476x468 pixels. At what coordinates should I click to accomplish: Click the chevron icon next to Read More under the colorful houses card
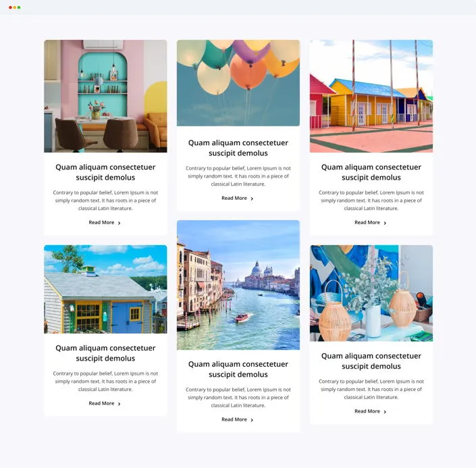385,223
